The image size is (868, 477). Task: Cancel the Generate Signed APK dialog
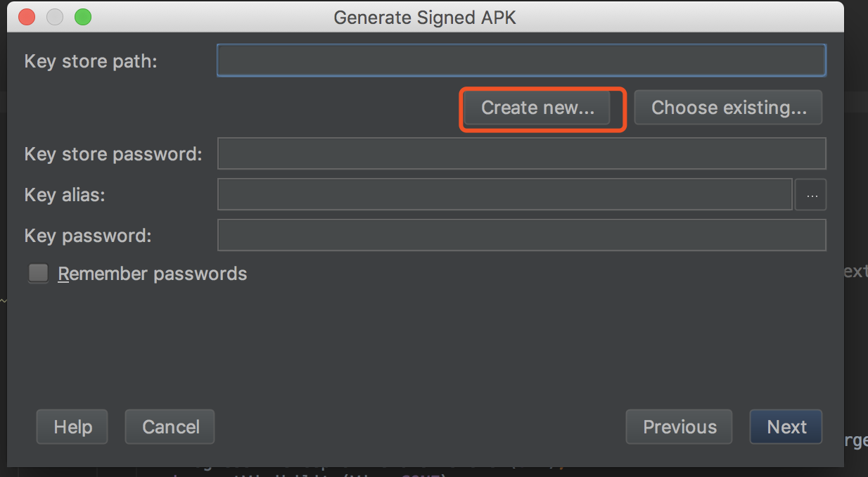click(170, 427)
